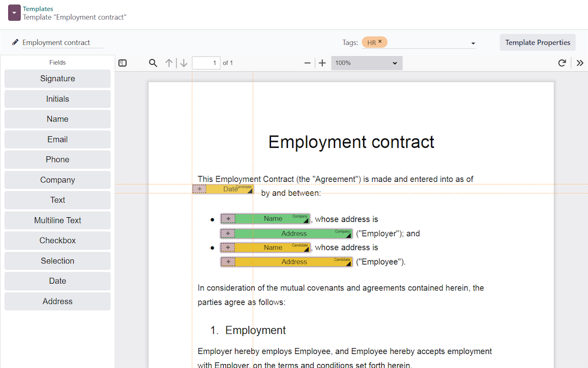Expand extra viewer tools with double-chevron icon
The height and width of the screenshot is (368, 588).
click(580, 62)
